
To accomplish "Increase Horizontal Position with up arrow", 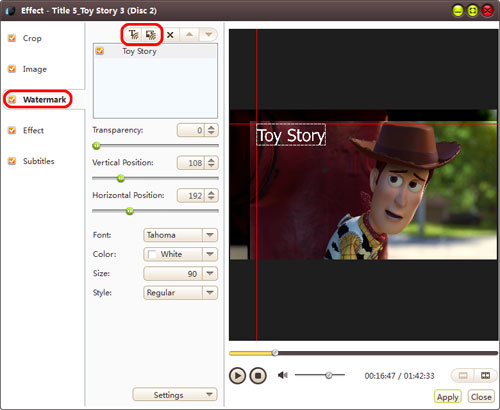I will pos(211,192).
